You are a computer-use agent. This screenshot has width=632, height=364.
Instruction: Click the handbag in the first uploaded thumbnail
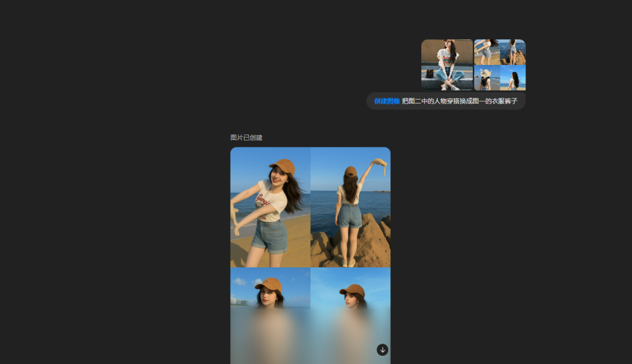pyautogui.click(x=430, y=74)
